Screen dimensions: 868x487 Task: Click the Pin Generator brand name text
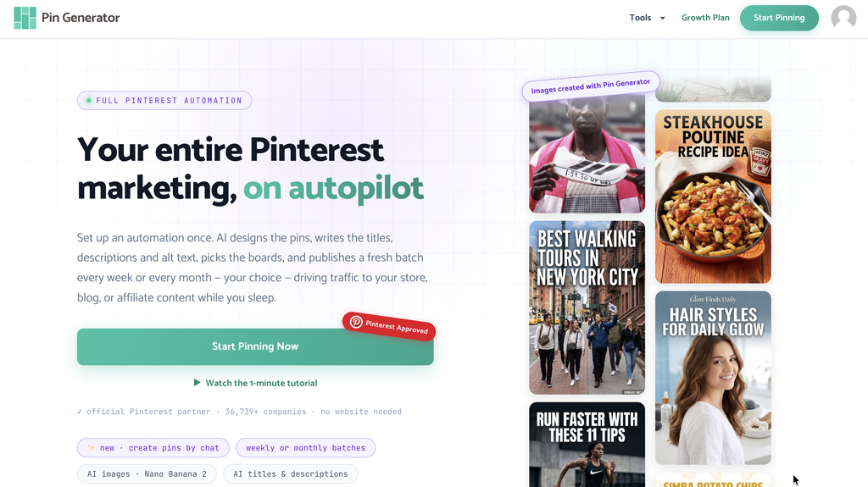pos(81,18)
